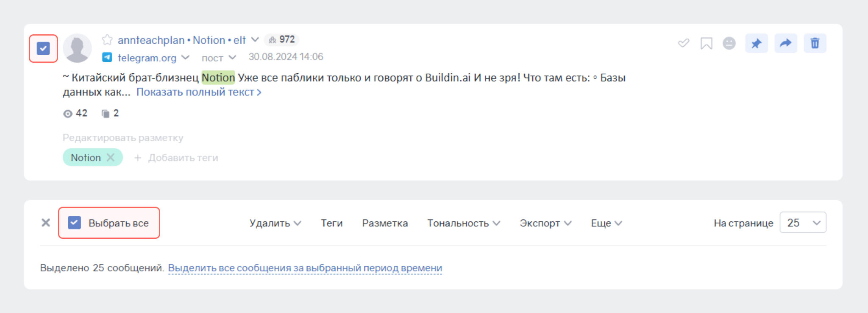
Task: Open the Экспорт dropdown
Action: tap(545, 223)
